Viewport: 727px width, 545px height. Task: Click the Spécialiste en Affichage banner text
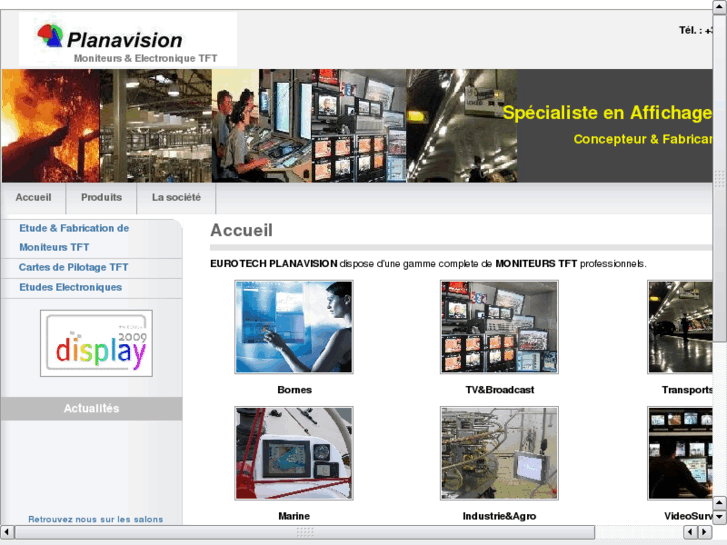[607, 113]
